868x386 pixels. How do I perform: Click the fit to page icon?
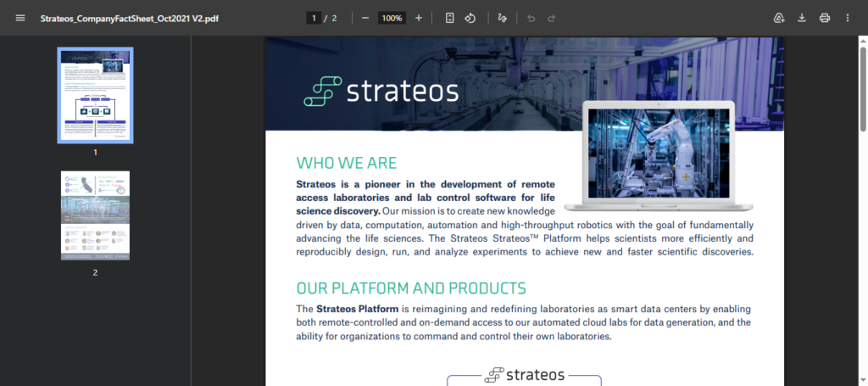click(449, 18)
